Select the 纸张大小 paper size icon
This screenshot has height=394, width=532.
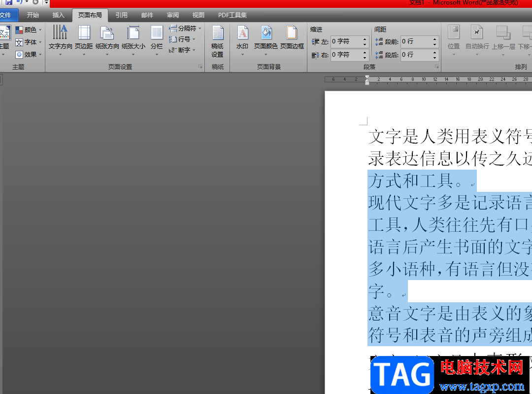point(133,37)
